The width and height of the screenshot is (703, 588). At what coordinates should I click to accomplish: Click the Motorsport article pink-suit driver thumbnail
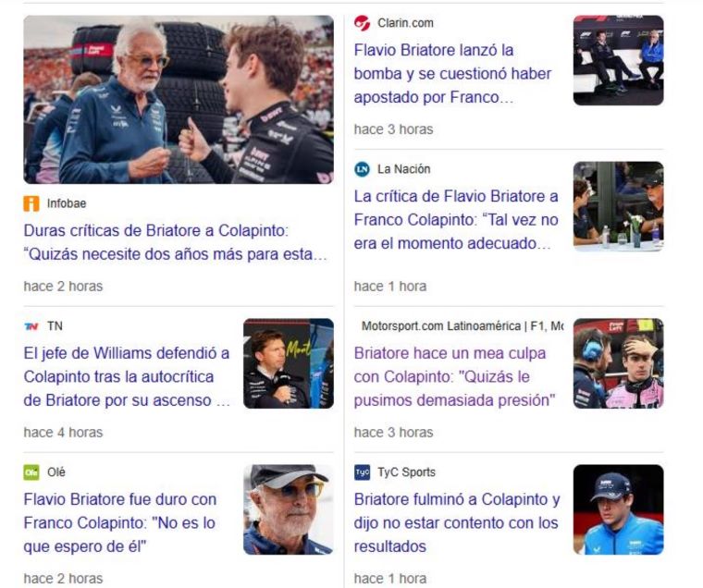click(x=618, y=363)
